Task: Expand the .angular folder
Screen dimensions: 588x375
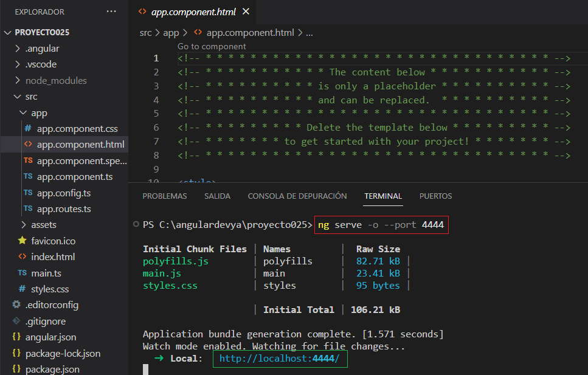Action: [17, 49]
